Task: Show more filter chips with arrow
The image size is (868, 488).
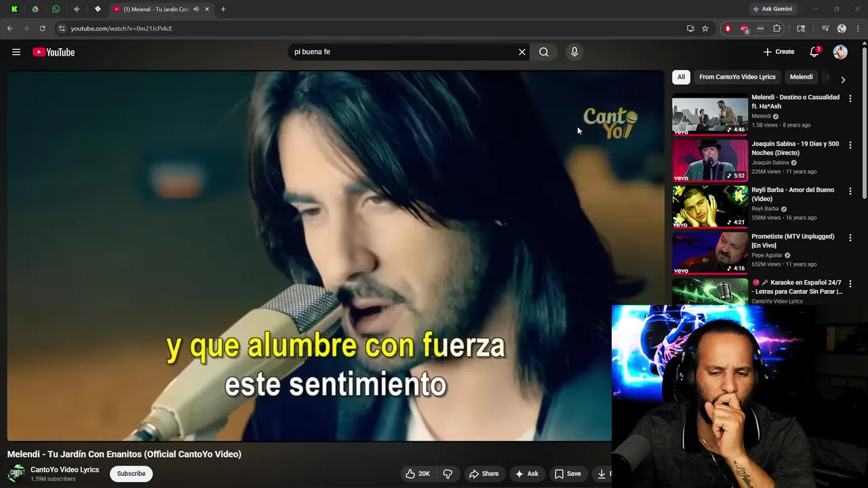Action: tap(843, 79)
